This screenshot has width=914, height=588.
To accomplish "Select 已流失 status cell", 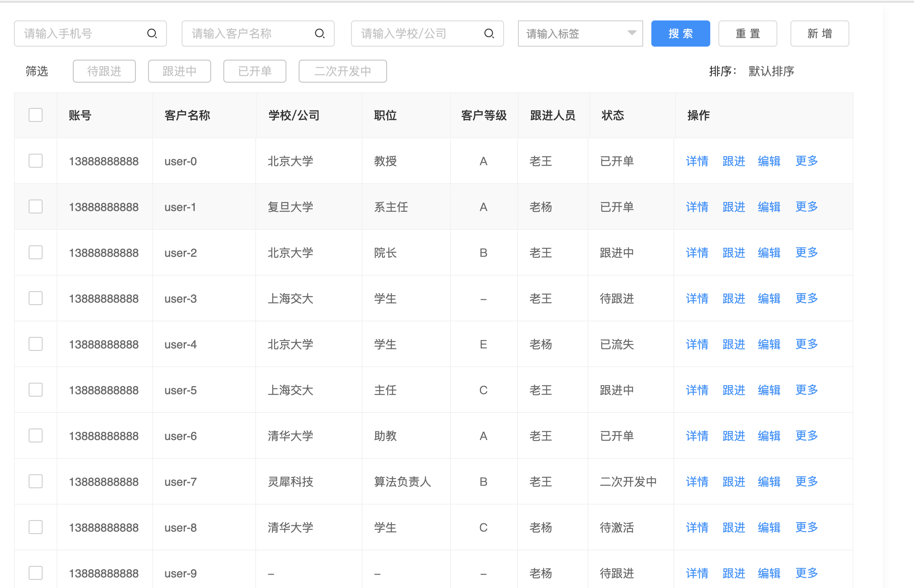I will pos(617,344).
